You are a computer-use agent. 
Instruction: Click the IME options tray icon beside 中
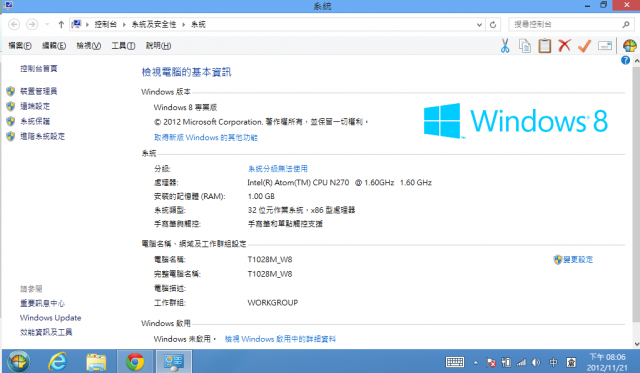pyautogui.click(x=571, y=362)
